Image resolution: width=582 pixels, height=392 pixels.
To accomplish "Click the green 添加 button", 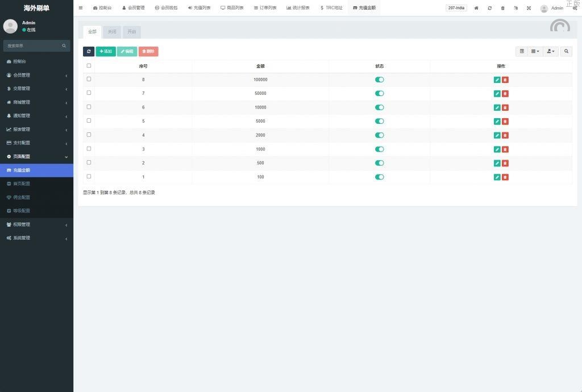I will pos(106,52).
